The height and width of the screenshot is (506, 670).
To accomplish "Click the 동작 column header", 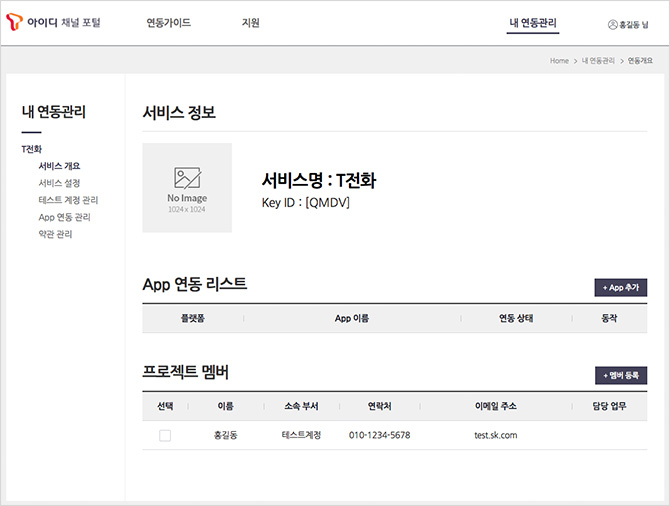I will tap(609, 318).
